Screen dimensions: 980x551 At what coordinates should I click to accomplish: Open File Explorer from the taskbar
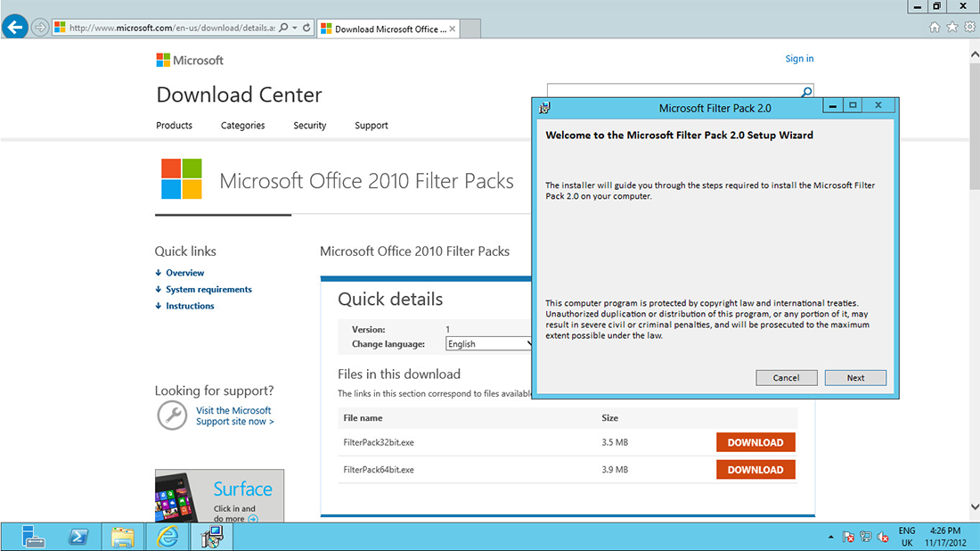pos(123,537)
